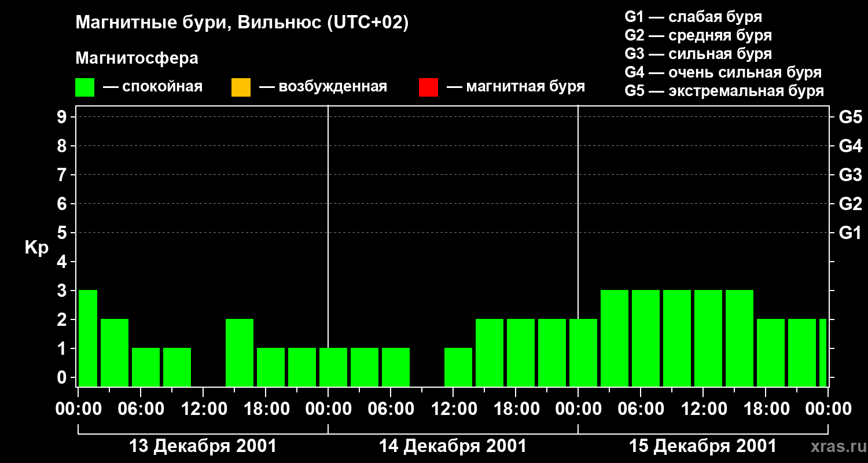Click the orange 'возбужденная' legend swatch
The image size is (868, 463).
point(241,87)
